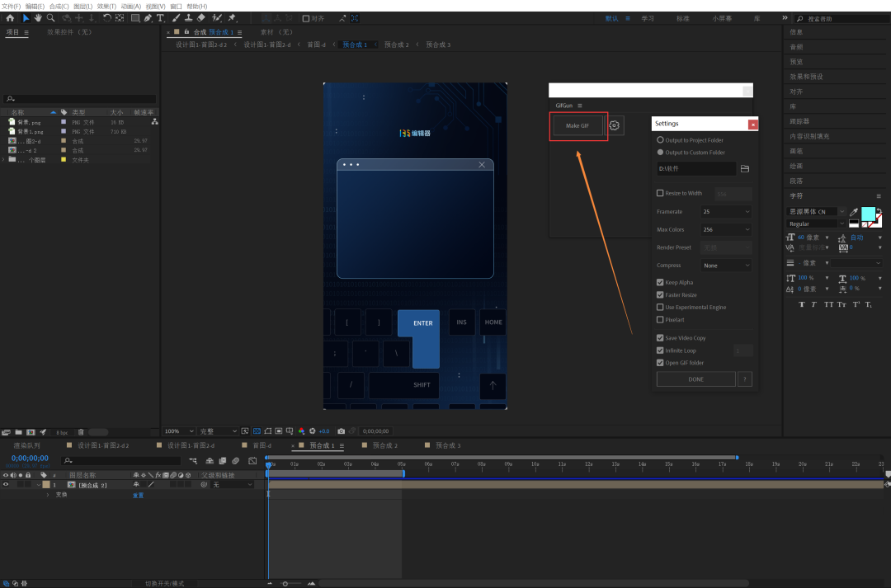Take a snapshot with camera icon
The image size is (891, 588).
coord(341,431)
